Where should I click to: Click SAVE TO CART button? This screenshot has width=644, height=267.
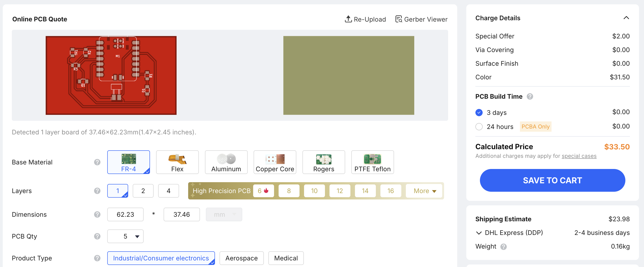[552, 180]
